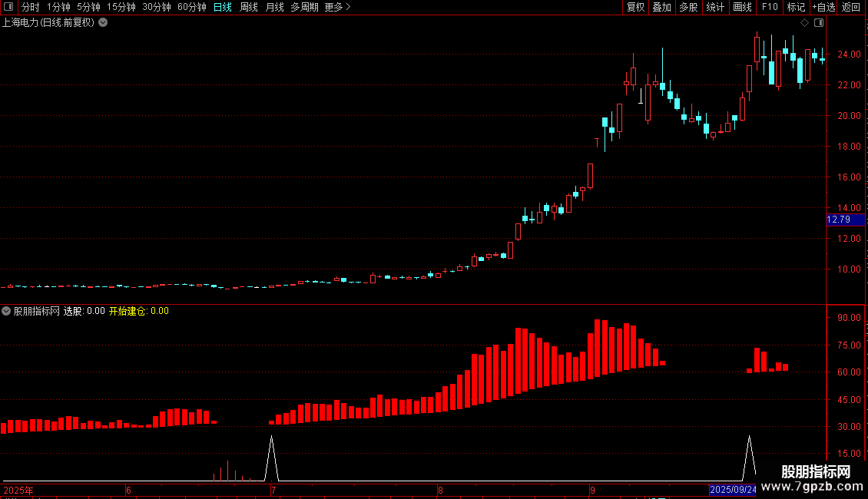Click the 标记 mark button
The image size is (868, 499).
click(796, 7)
